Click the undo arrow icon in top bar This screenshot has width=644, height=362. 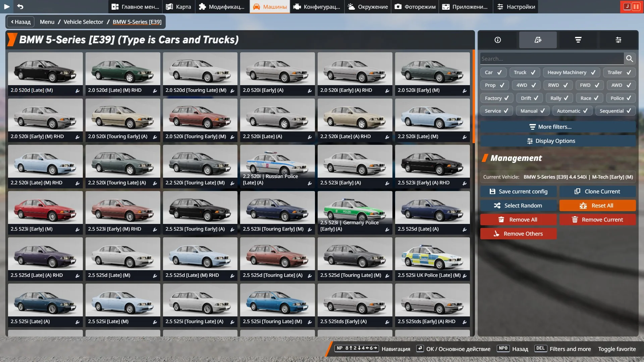pyautogui.click(x=20, y=6)
